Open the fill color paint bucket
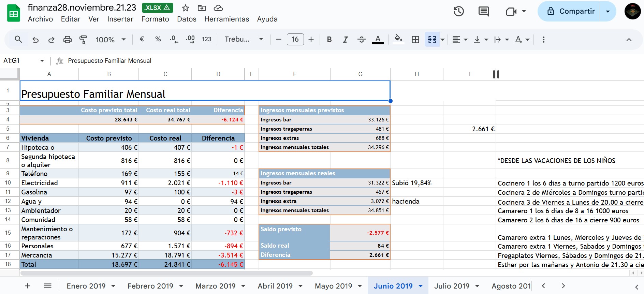The image size is (644, 294). tap(398, 40)
